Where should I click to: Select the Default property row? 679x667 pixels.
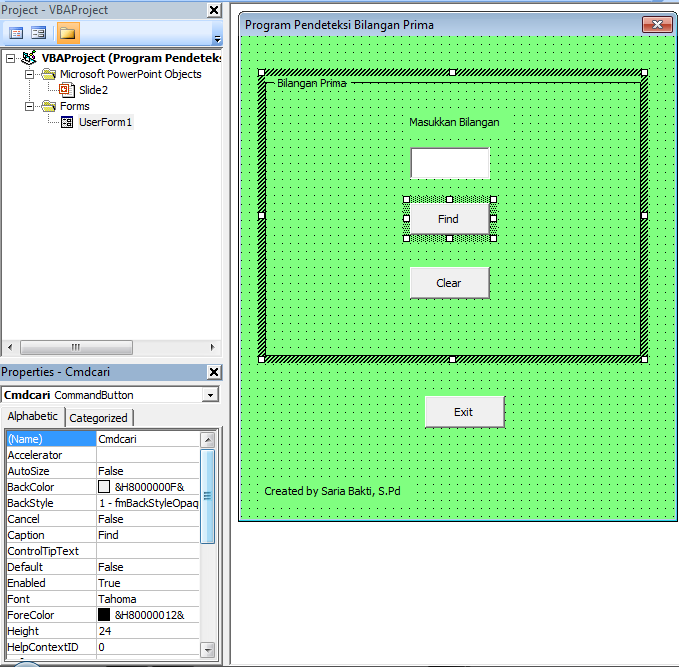click(x=103, y=567)
